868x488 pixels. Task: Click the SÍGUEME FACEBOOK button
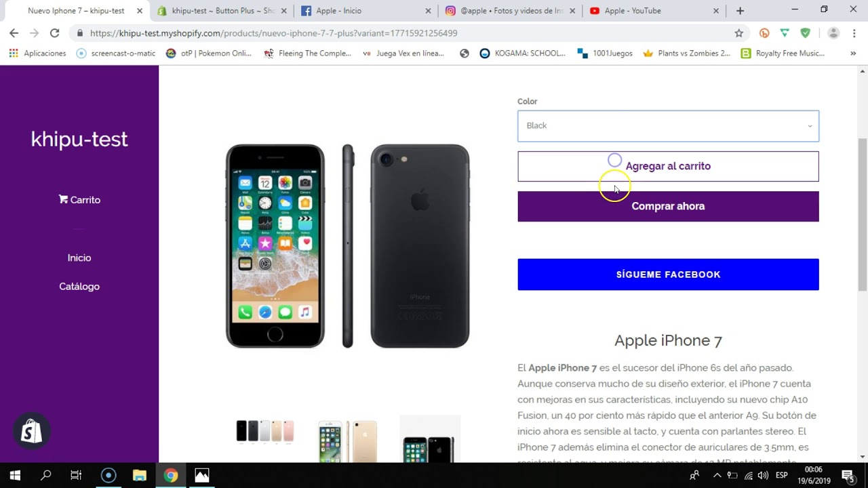coord(668,274)
